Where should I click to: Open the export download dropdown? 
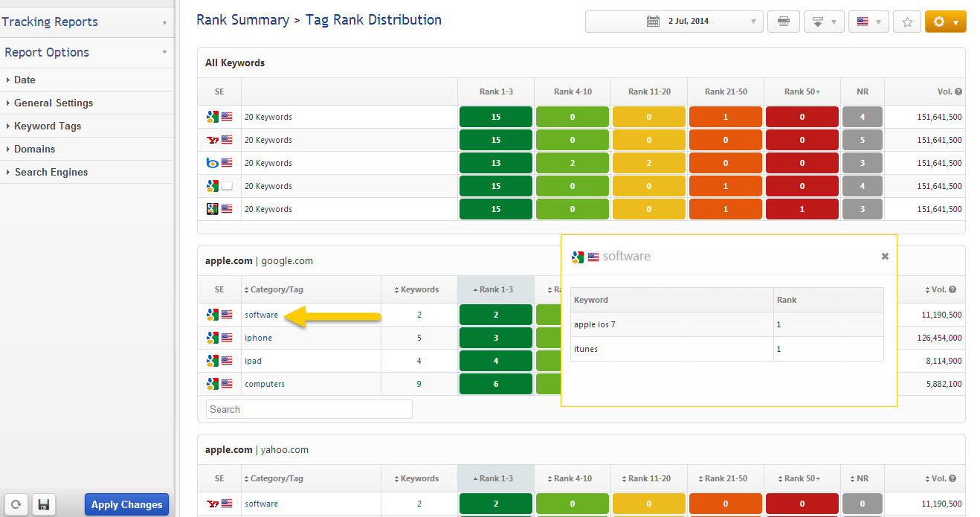click(x=823, y=22)
